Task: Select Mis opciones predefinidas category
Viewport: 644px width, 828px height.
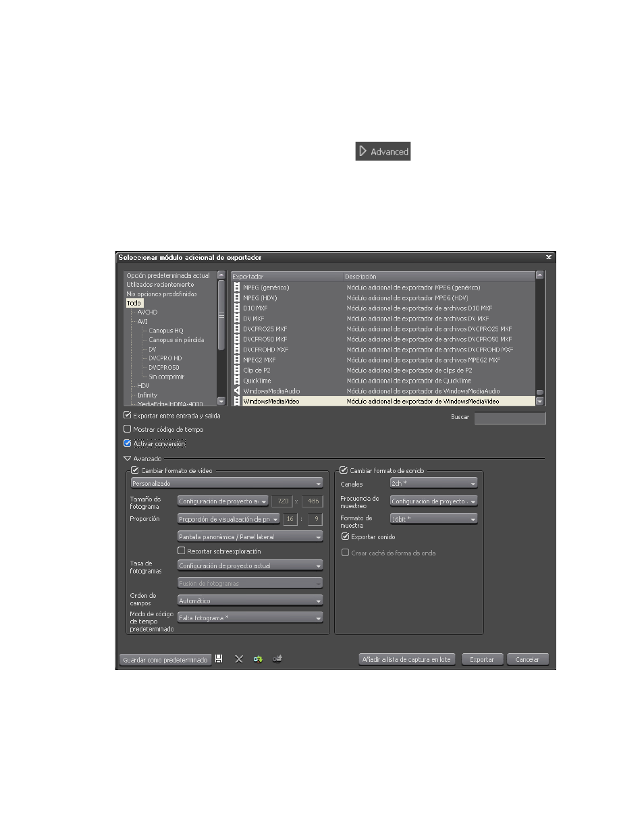Action: (x=162, y=294)
